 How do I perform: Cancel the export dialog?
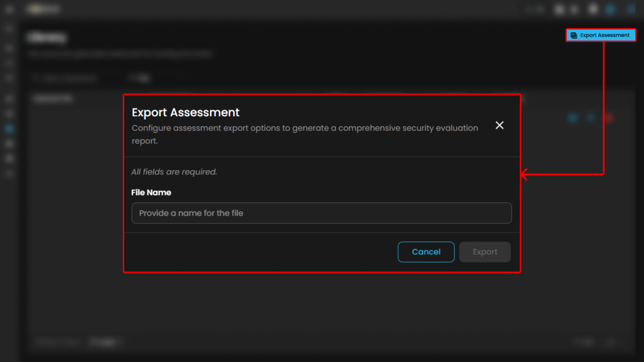[426, 252]
